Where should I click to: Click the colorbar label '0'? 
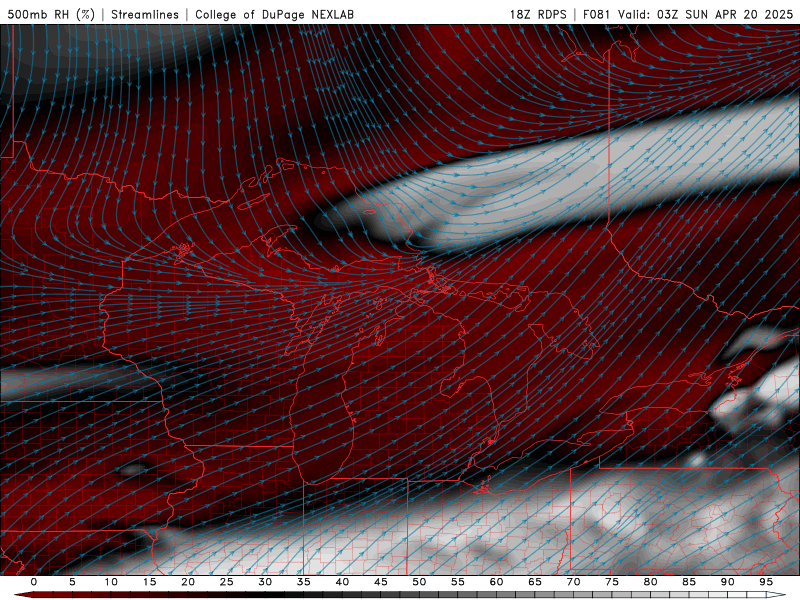point(34,582)
